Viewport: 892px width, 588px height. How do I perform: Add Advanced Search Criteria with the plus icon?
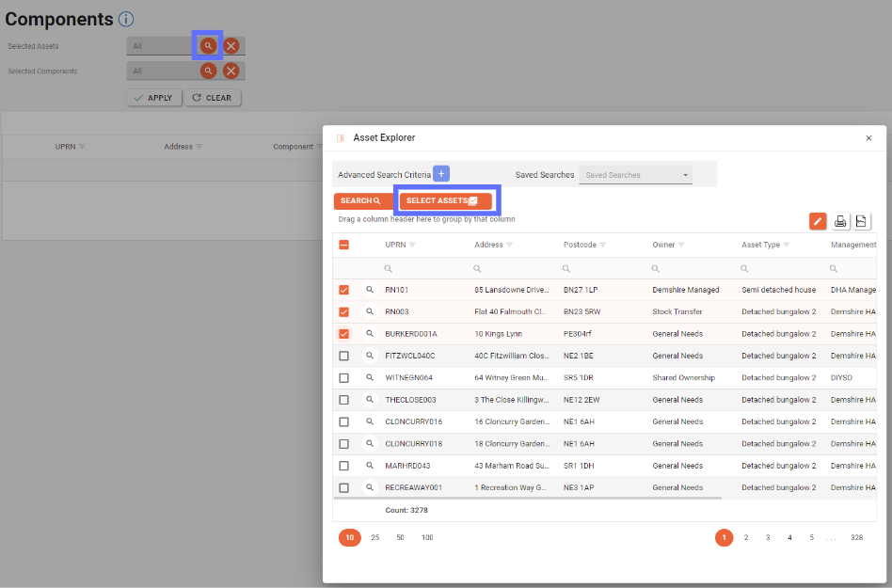[x=442, y=174]
